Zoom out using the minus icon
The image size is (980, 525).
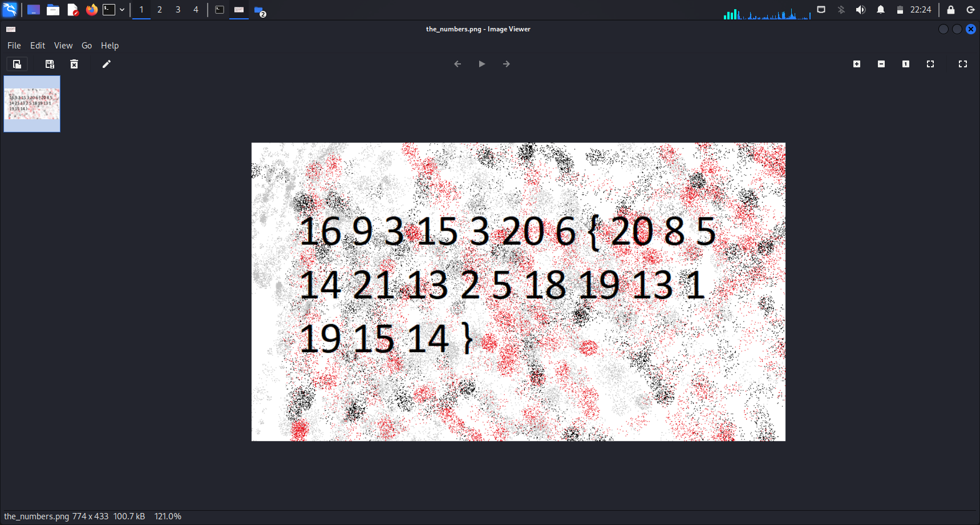click(881, 64)
